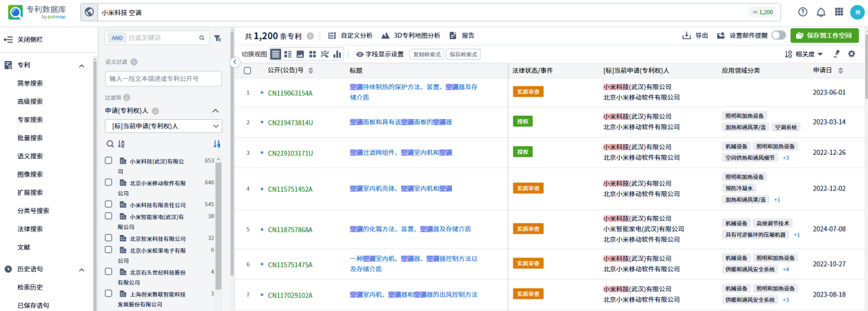This screenshot has width=868, height=311.
Task: Click the highlight pen icon
Action: tap(836, 54)
